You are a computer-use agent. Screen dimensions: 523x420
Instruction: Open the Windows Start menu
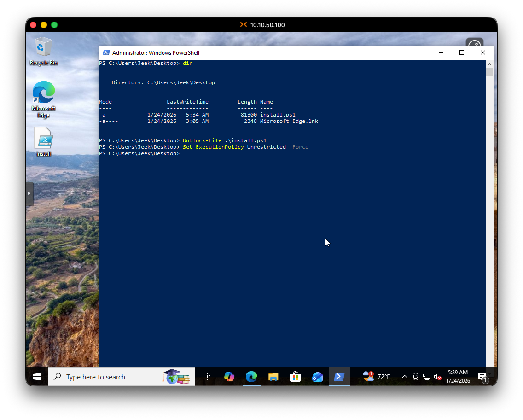tap(37, 377)
